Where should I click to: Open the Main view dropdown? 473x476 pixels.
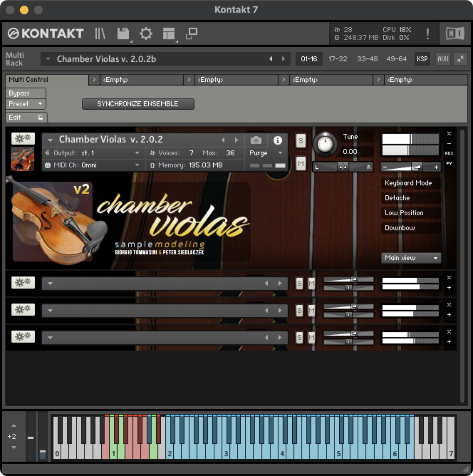point(411,258)
